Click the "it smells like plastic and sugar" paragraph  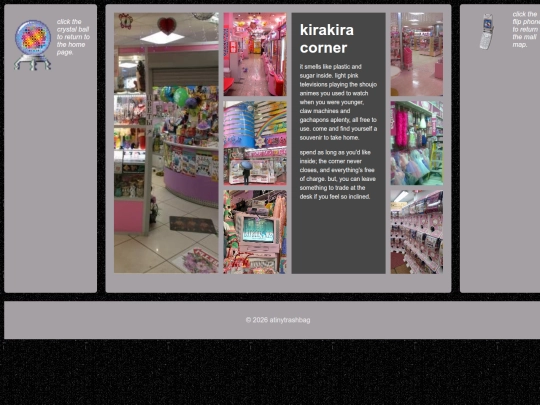(338, 102)
